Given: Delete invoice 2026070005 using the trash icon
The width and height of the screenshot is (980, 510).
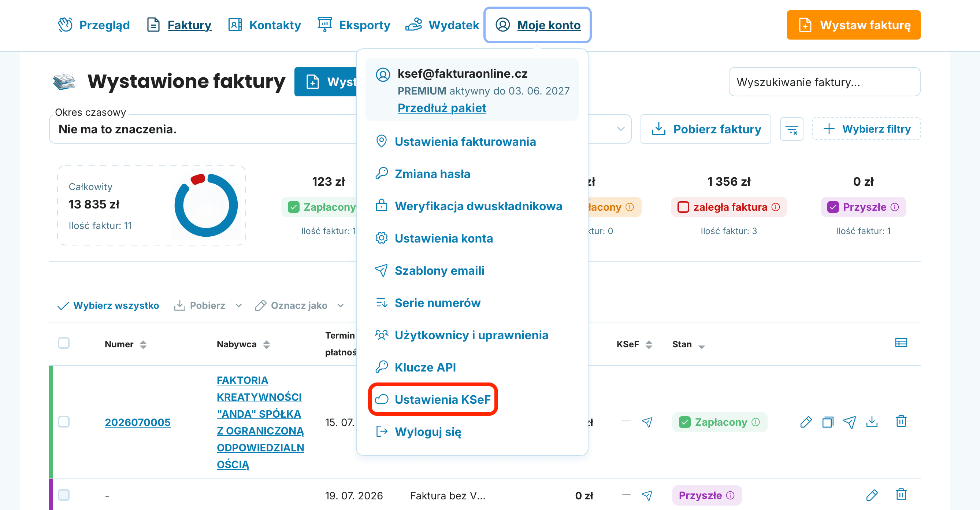Looking at the screenshot, I should (901, 421).
